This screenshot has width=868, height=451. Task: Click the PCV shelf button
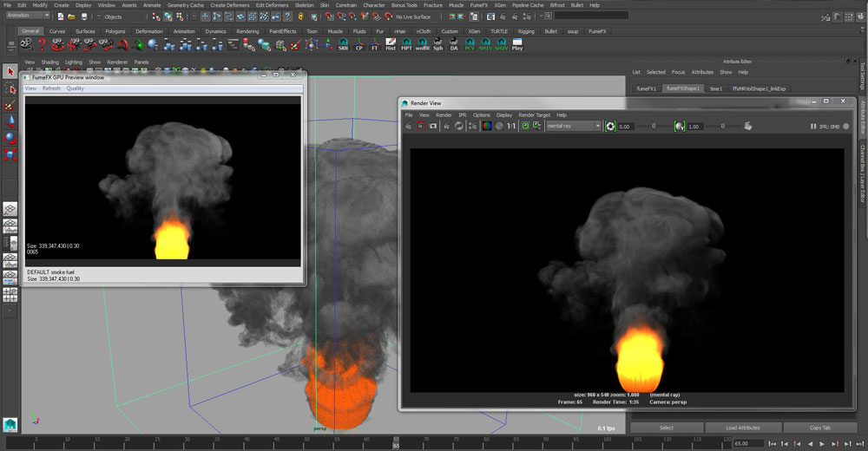[x=470, y=45]
